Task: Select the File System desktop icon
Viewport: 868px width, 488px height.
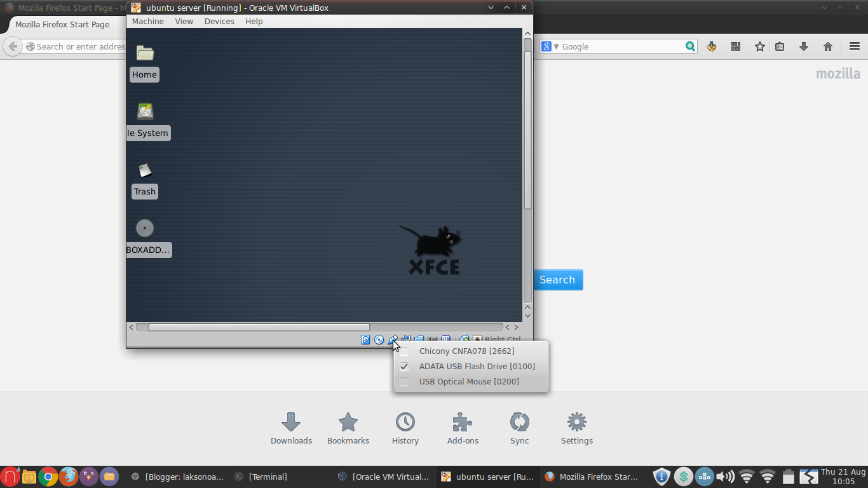Action: [147, 121]
